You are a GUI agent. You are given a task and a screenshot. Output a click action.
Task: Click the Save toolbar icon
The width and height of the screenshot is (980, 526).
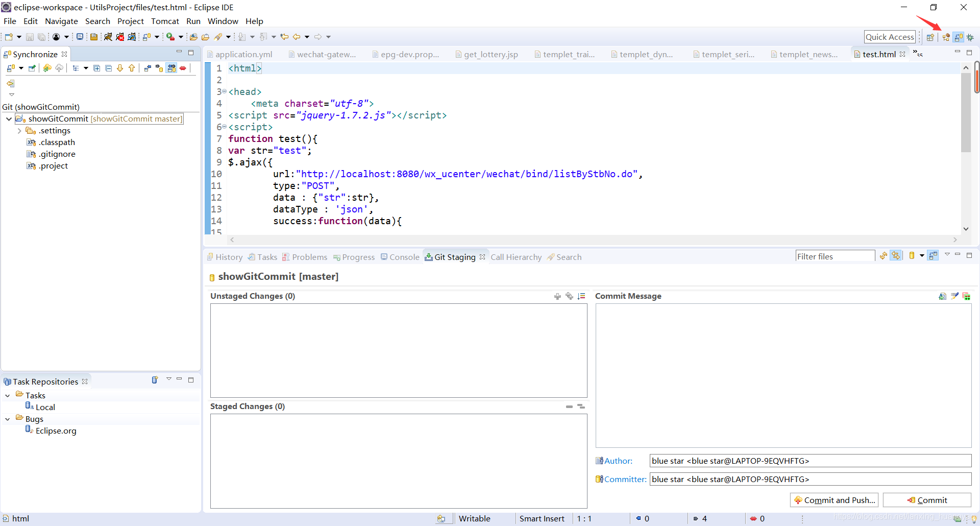coord(30,37)
